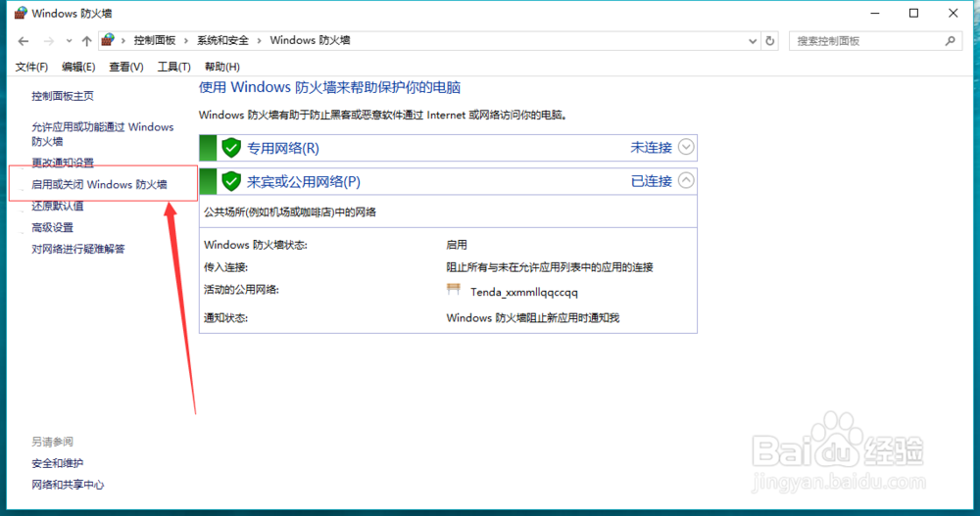Open the 查看(V) menu

[125, 67]
